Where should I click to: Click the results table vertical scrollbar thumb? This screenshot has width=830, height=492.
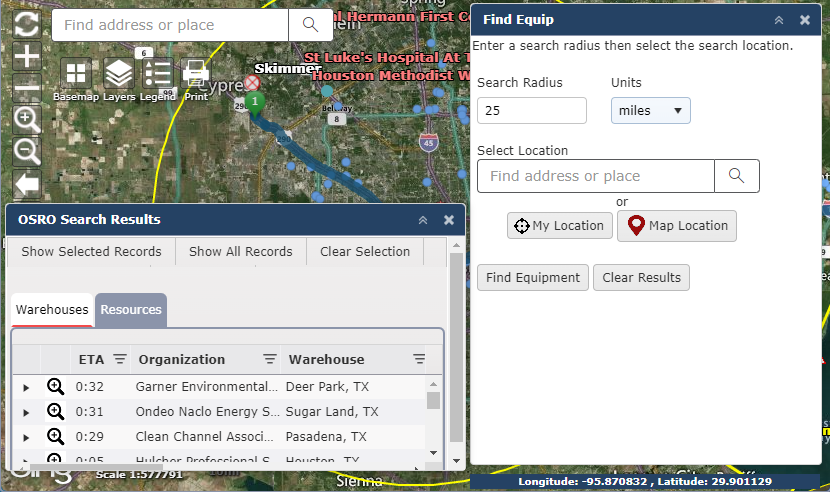[433, 400]
